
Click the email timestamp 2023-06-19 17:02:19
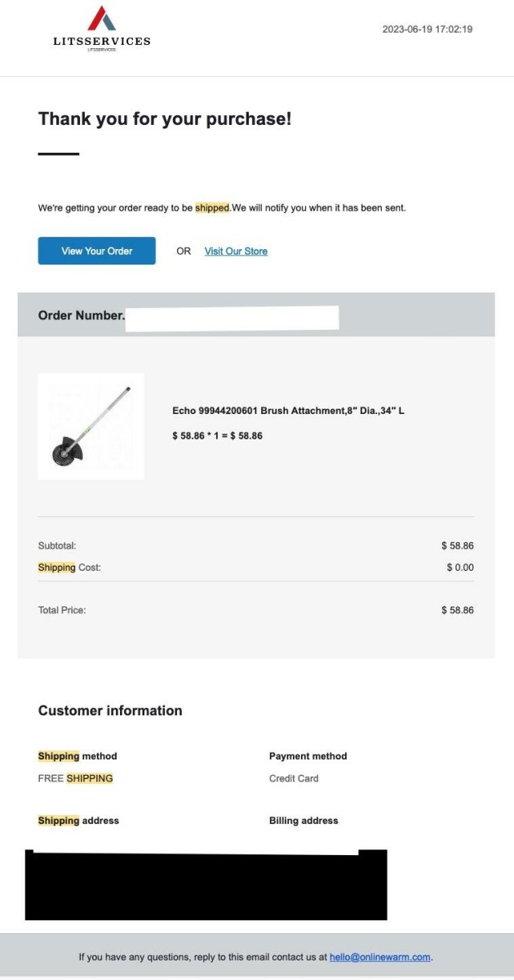pyautogui.click(x=427, y=29)
